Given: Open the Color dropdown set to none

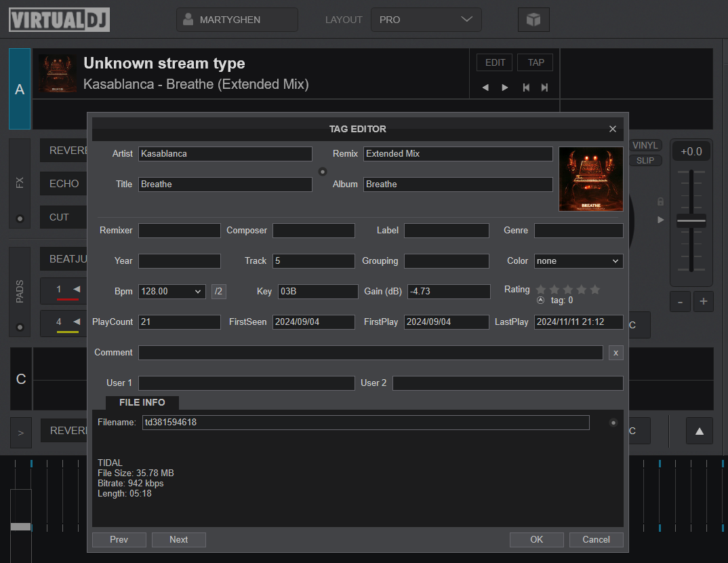Looking at the screenshot, I should click(578, 261).
